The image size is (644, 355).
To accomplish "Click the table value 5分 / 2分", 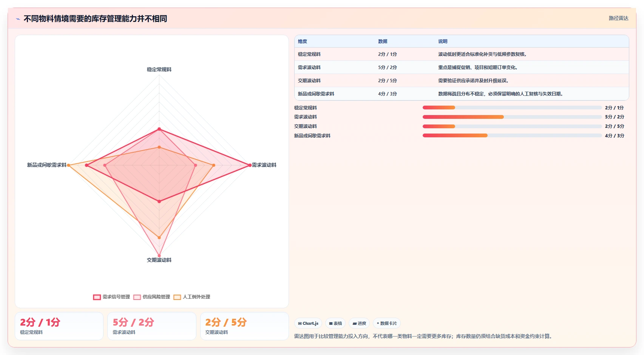I will (388, 68).
